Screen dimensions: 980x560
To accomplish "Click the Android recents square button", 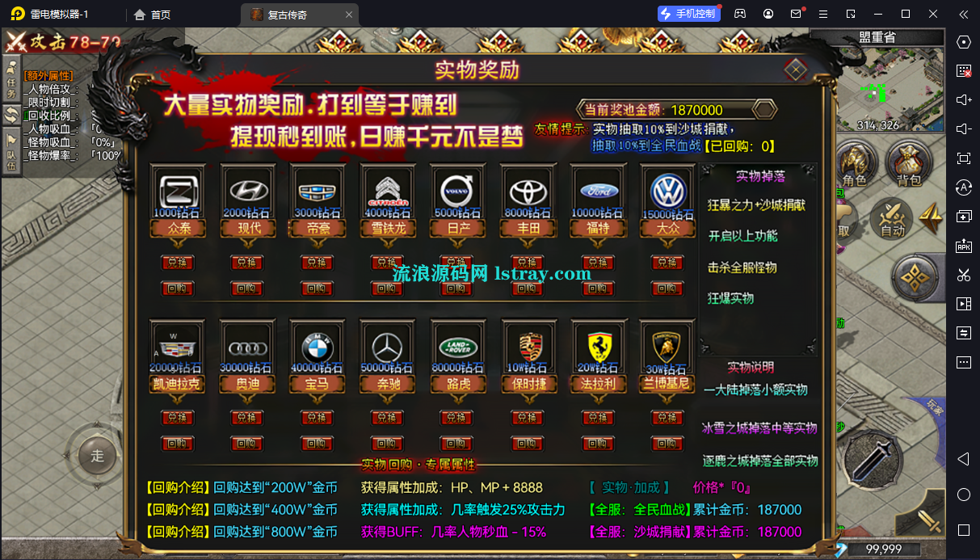I will (x=963, y=530).
